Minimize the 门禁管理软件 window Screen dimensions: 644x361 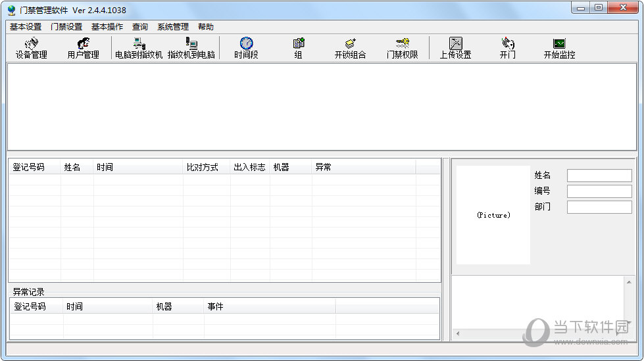coord(581,8)
